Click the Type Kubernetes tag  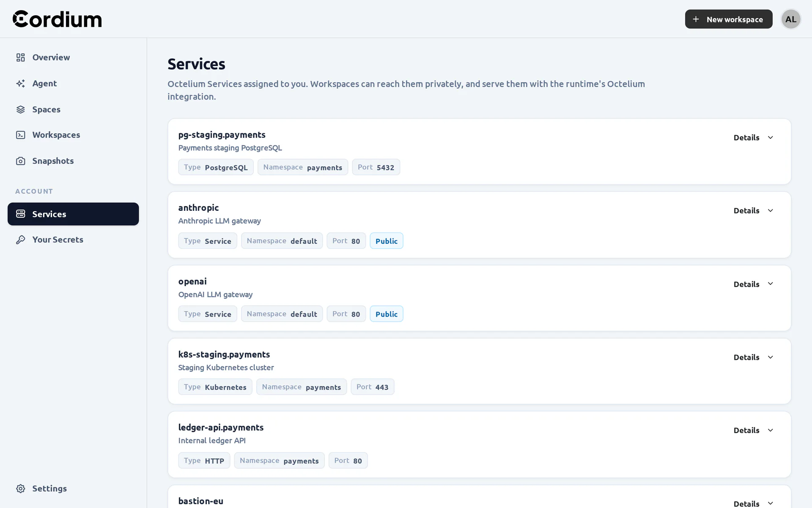pyautogui.click(x=215, y=387)
